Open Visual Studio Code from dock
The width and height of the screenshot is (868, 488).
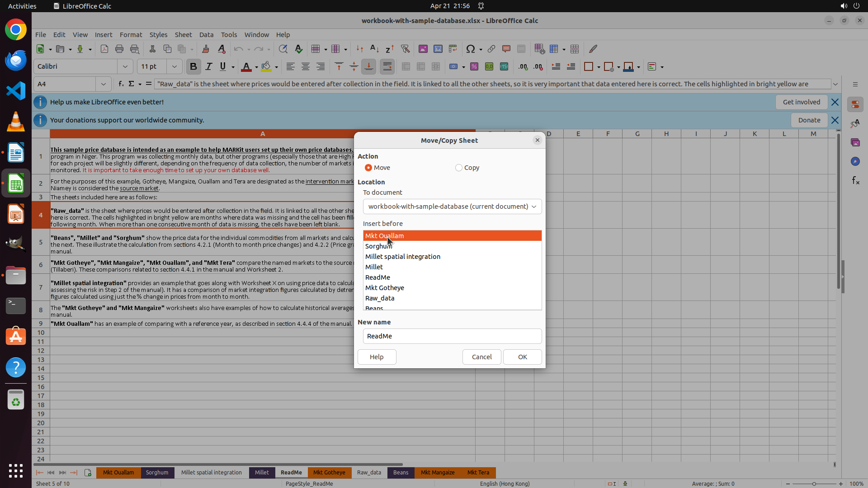[16, 91]
